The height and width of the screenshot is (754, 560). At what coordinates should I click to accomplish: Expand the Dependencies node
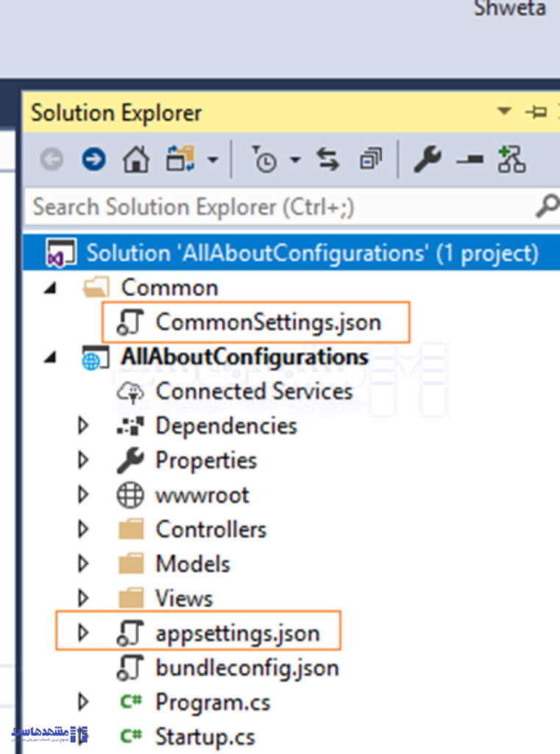[82, 426]
